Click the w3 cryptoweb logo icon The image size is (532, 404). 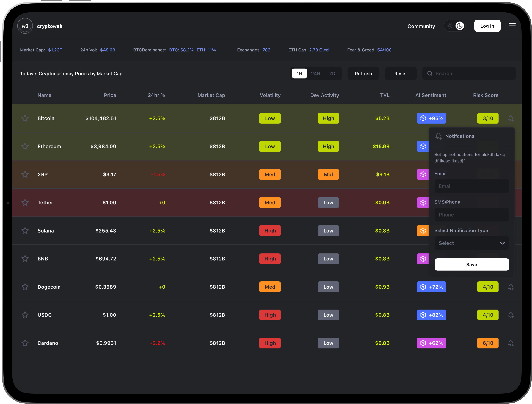coord(25,26)
